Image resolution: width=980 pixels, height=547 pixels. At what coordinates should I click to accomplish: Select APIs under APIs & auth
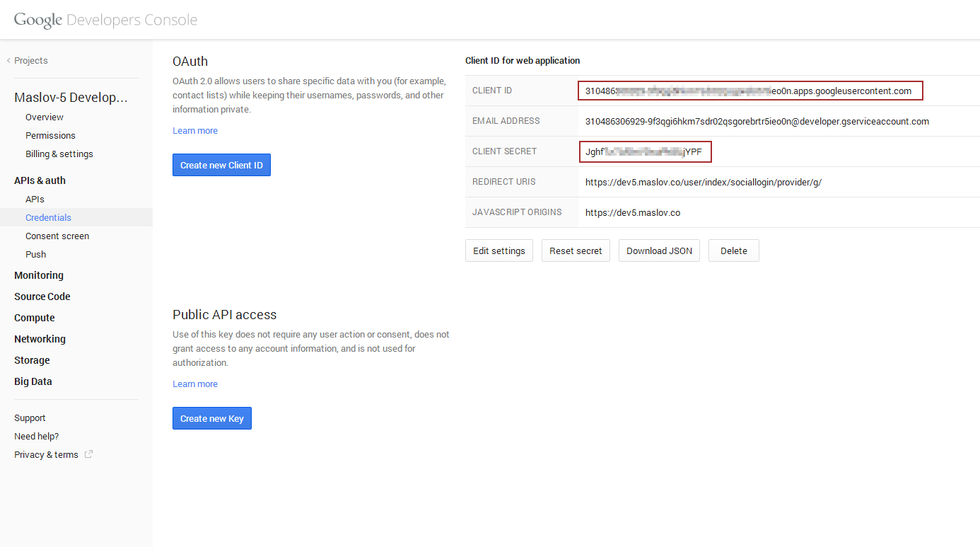click(35, 200)
